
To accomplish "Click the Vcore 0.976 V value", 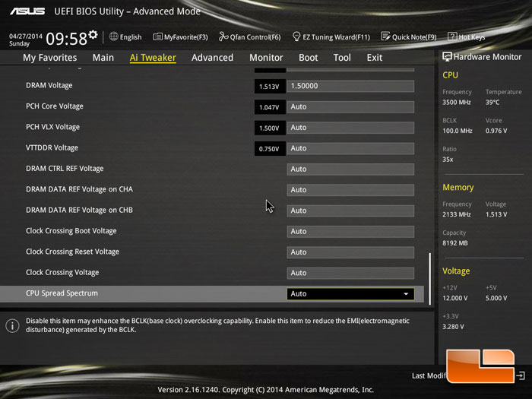I will point(496,131).
